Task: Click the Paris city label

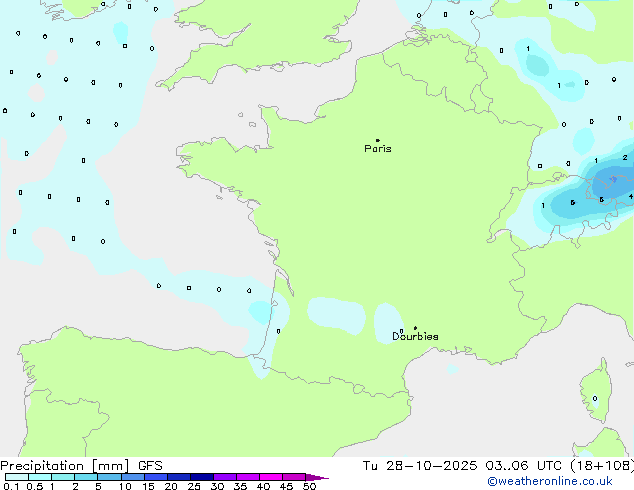Action: (378, 149)
